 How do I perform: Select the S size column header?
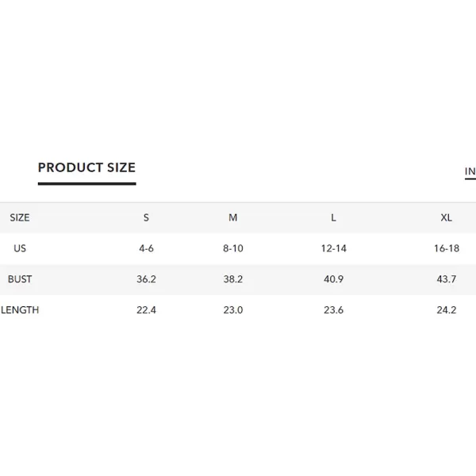coord(146,217)
